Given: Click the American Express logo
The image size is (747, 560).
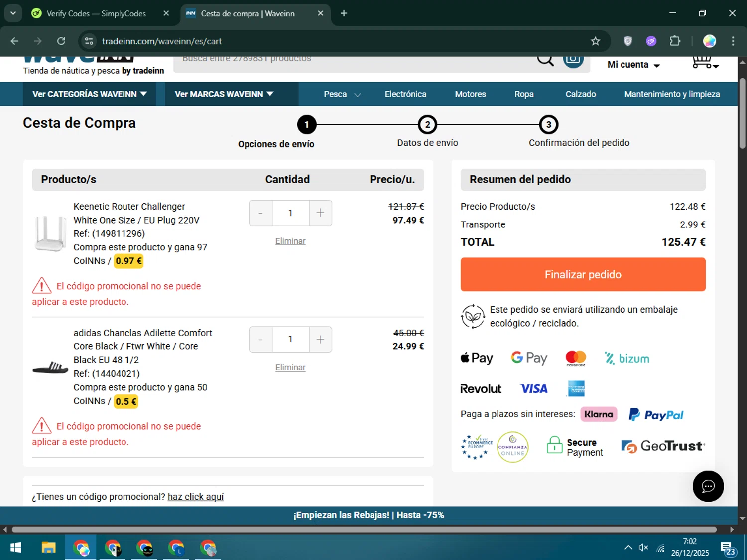Looking at the screenshot, I should (576, 389).
